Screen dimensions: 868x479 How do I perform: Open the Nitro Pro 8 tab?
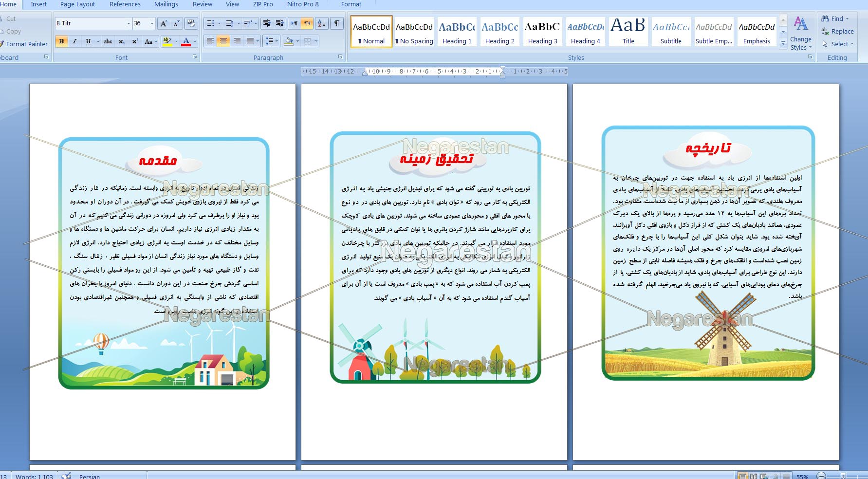pos(303,4)
